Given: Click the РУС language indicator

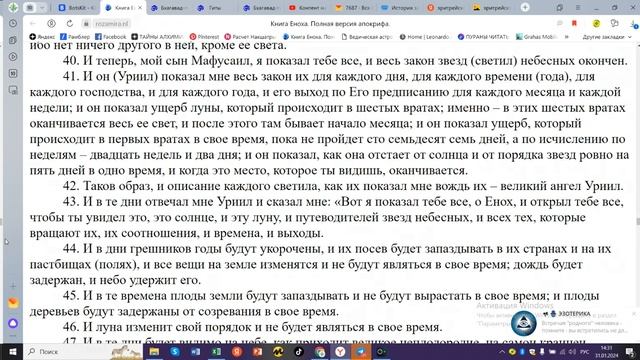Looking at the screenshot, I should tap(584, 351).
